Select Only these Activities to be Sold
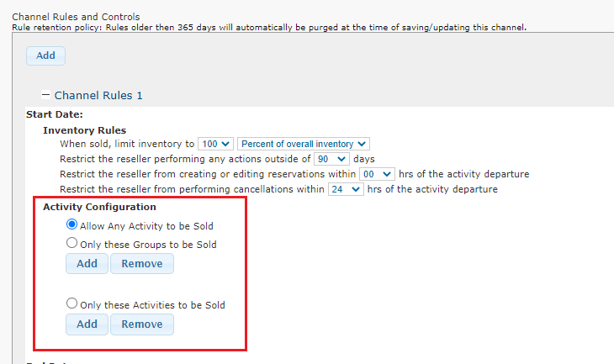Image resolution: width=614 pixels, height=364 pixels. tap(71, 304)
